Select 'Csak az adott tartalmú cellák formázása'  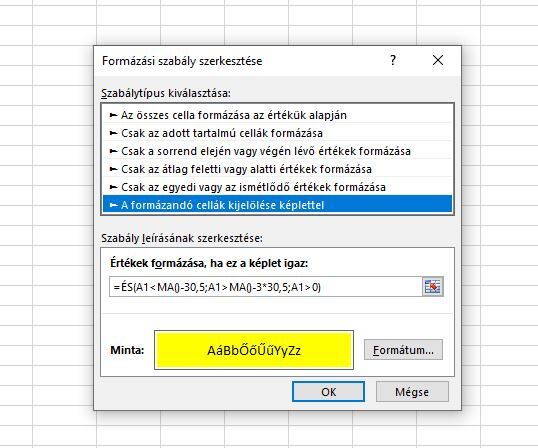[277, 133]
